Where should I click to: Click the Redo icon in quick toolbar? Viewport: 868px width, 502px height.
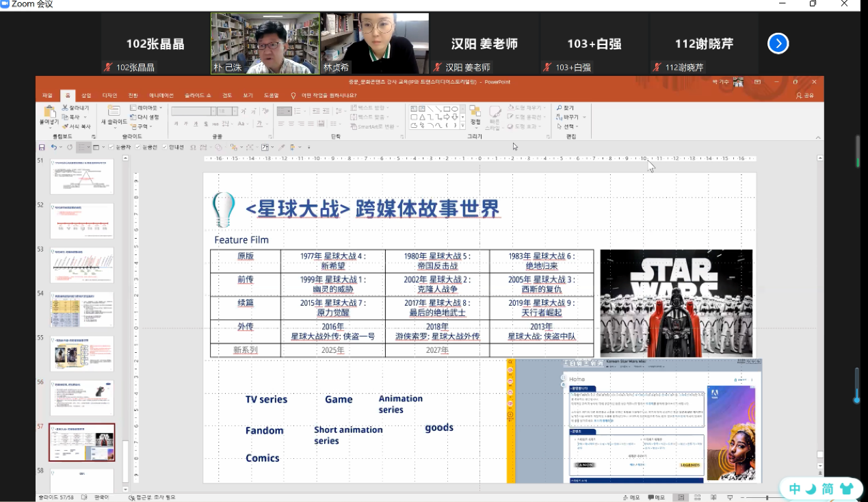click(x=69, y=147)
